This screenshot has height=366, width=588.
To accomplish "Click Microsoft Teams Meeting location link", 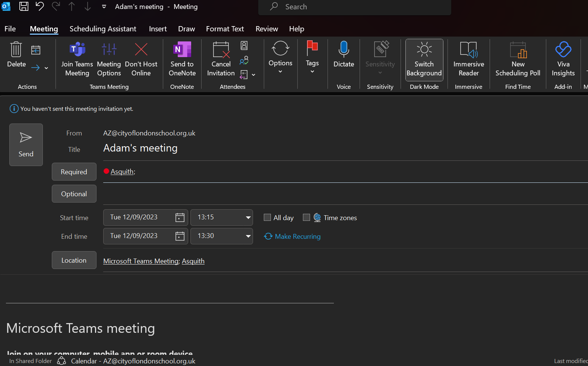I will (x=141, y=261).
